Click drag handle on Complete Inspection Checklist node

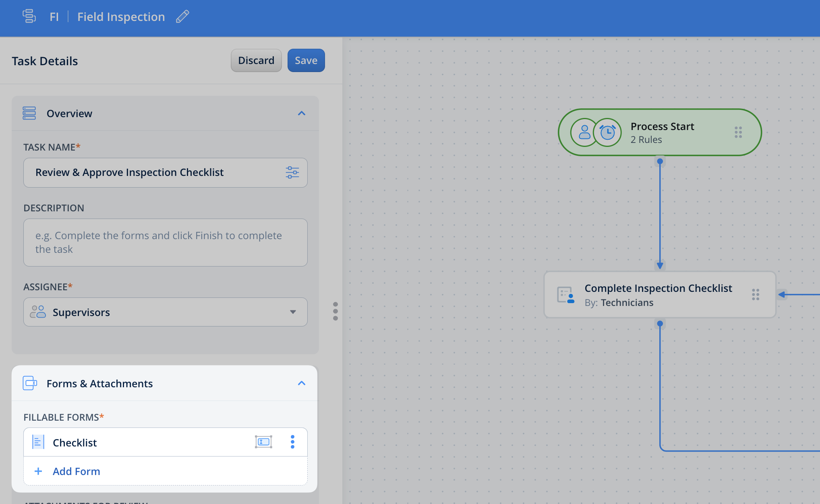tap(755, 294)
